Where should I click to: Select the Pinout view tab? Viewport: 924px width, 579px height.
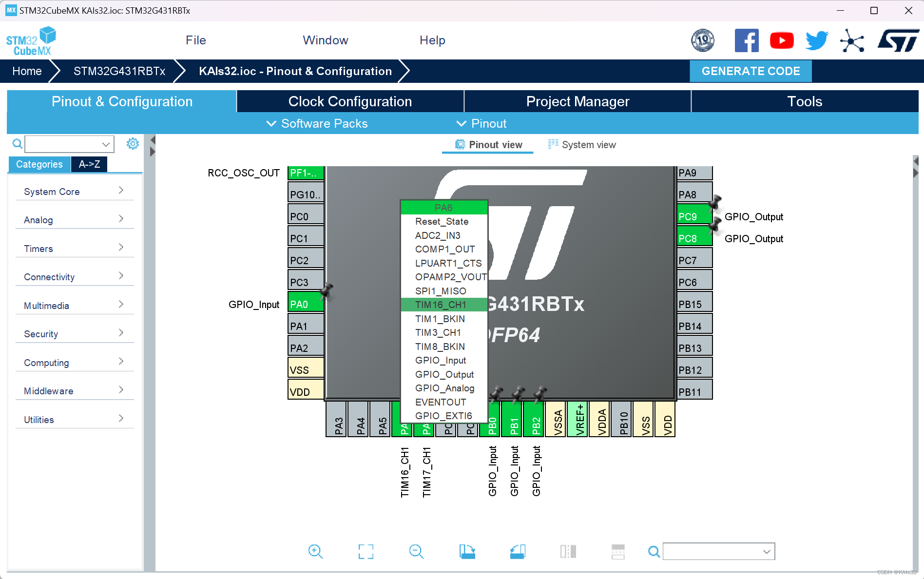click(488, 145)
